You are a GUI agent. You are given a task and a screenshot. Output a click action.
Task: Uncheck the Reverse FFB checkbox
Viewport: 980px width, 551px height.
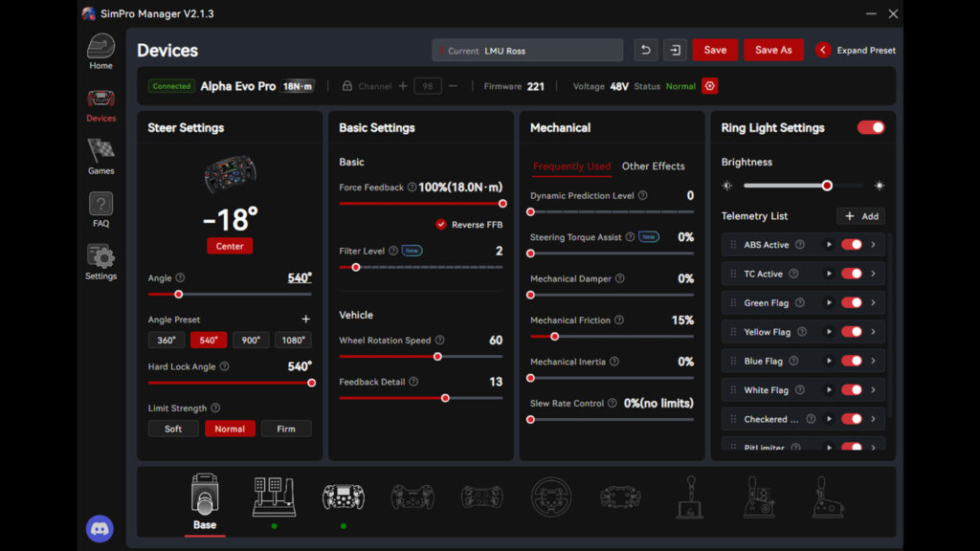coord(441,225)
